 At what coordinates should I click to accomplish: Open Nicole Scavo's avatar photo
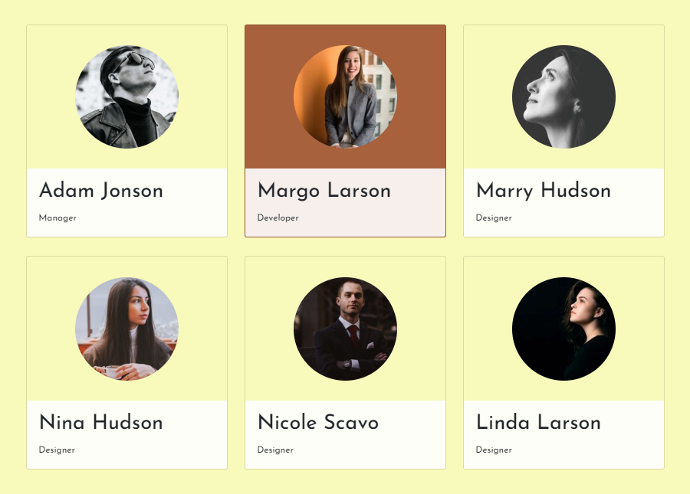coord(345,329)
